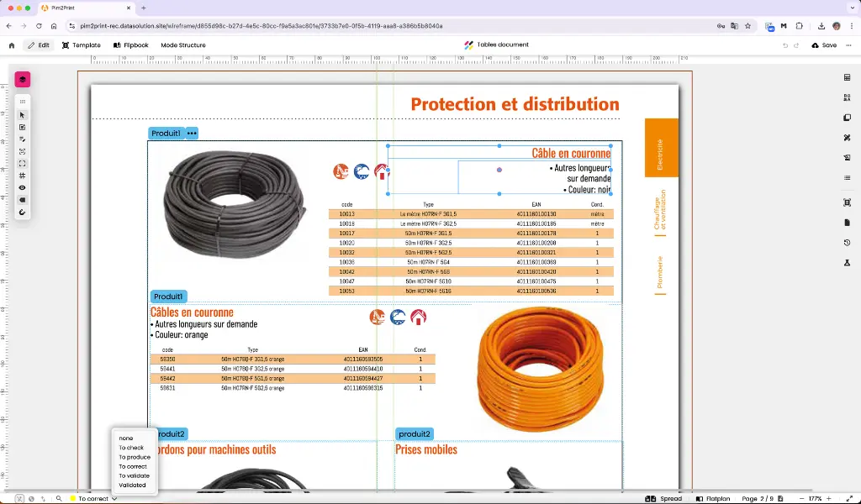Click Mode Structure

pyautogui.click(x=182, y=45)
